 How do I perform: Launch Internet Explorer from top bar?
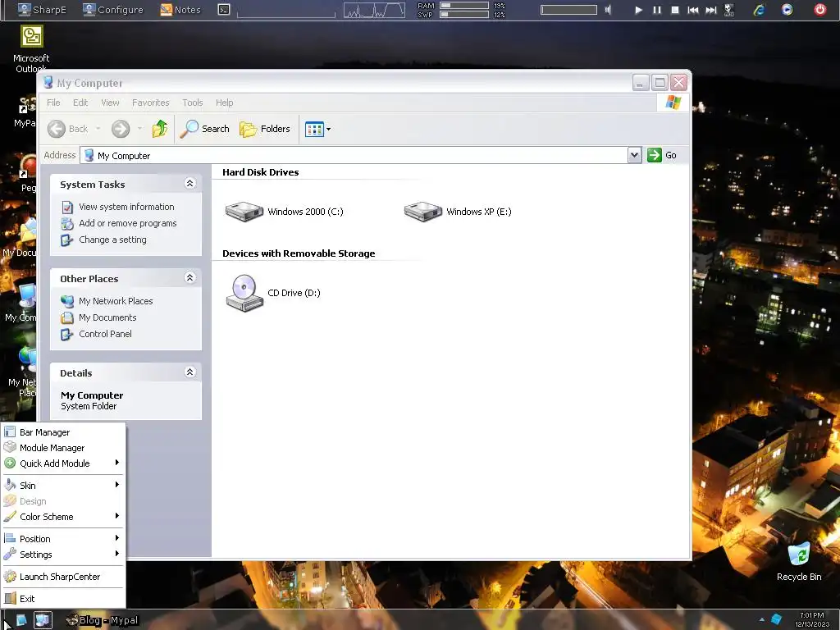pos(759,10)
